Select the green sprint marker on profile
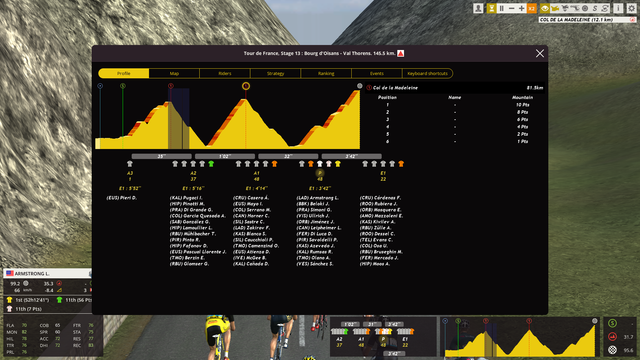Screen dimensions: 640x360 click(x=123, y=86)
